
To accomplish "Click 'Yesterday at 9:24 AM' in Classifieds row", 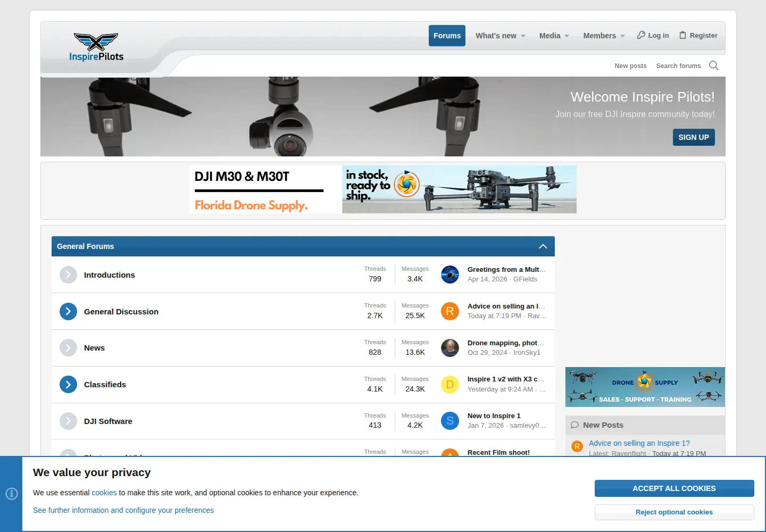I will point(500,389).
